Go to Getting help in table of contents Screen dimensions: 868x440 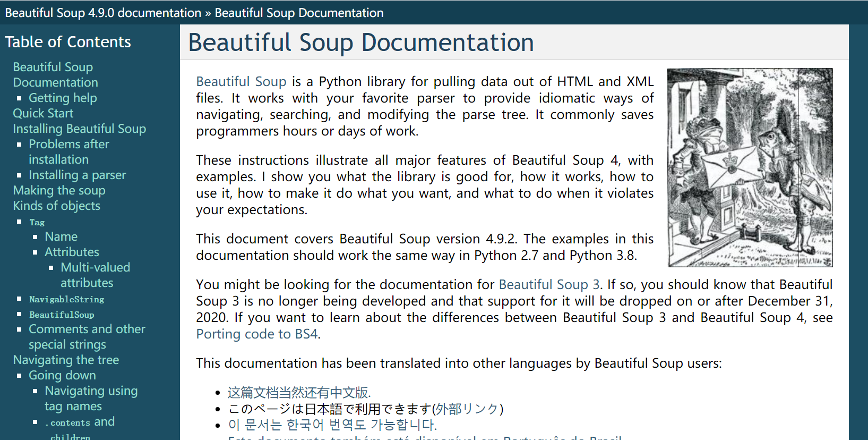(x=63, y=98)
